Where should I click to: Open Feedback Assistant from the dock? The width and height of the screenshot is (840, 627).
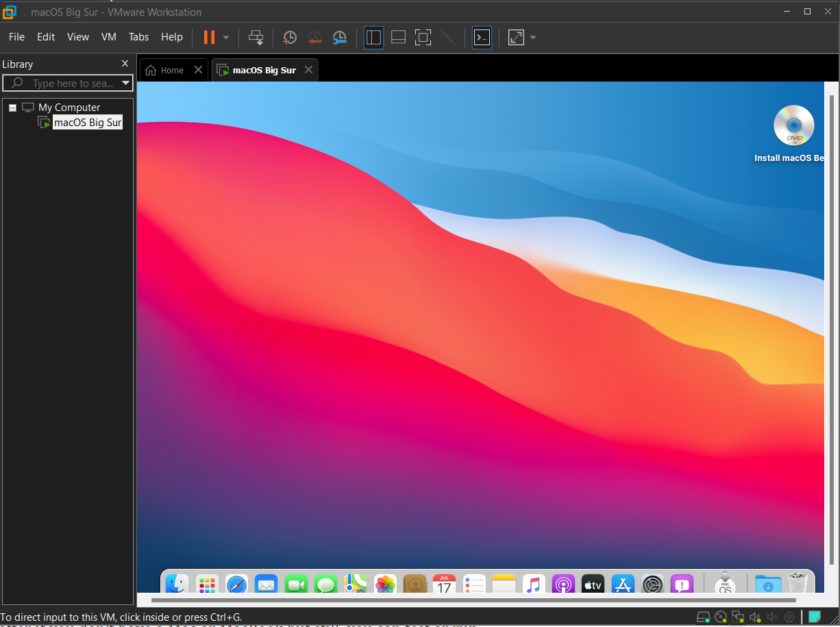[682, 584]
